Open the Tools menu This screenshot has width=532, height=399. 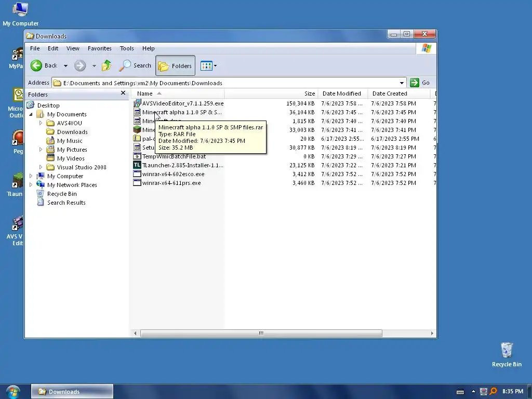point(127,48)
